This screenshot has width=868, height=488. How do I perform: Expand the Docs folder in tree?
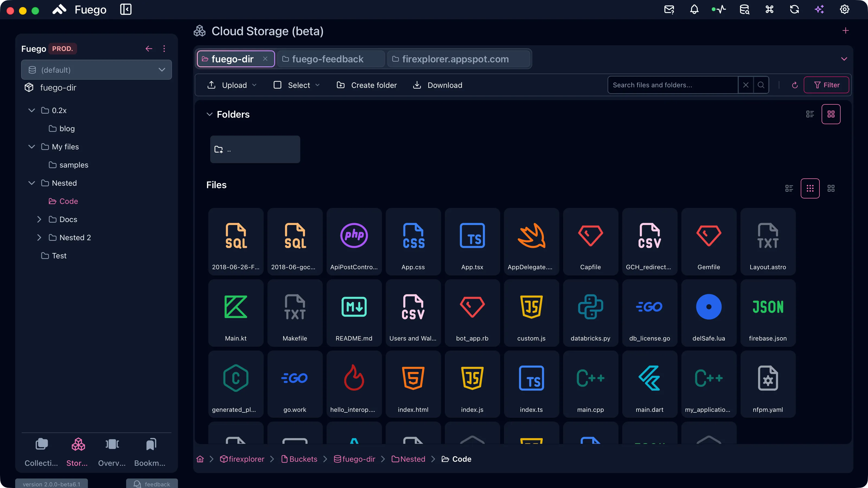coord(39,219)
